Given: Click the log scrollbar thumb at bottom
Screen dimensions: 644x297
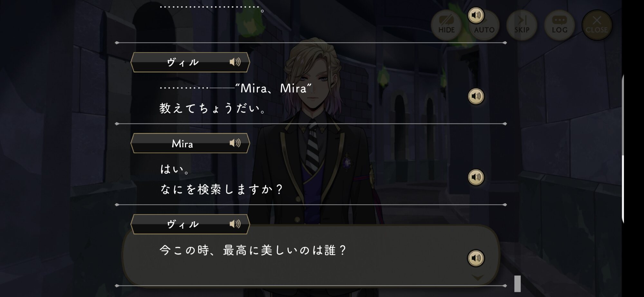Looking at the screenshot, I should [517, 284].
